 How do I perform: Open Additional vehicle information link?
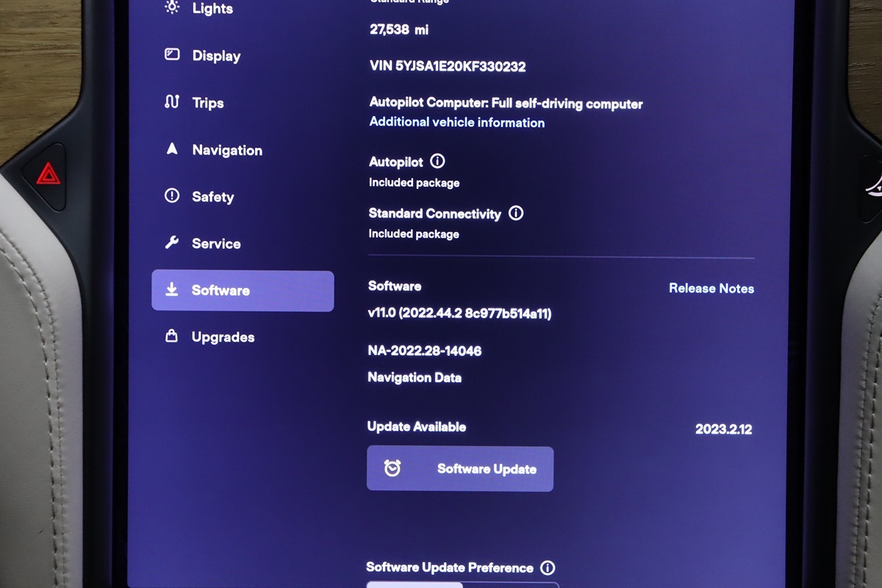click(x=456, y=123)
